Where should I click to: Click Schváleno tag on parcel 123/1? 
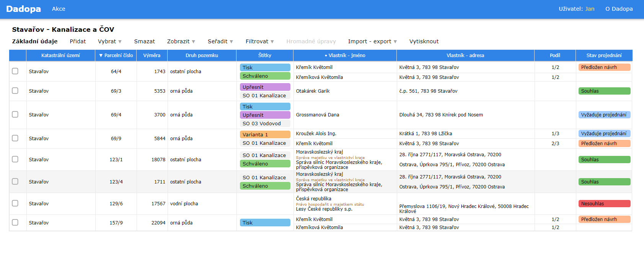(265, 164)
